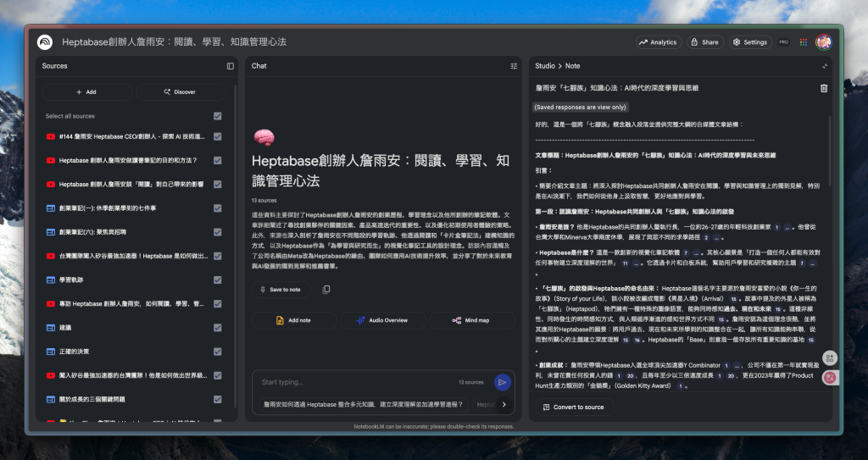Show next suggested question arrow
868x460 pixels.
tap(504, 404)
